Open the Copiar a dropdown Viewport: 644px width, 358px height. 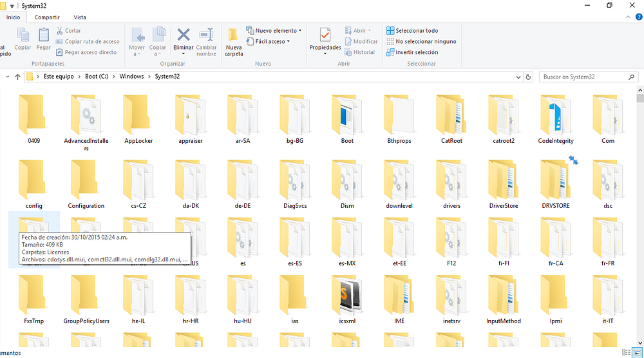point(158,42)
